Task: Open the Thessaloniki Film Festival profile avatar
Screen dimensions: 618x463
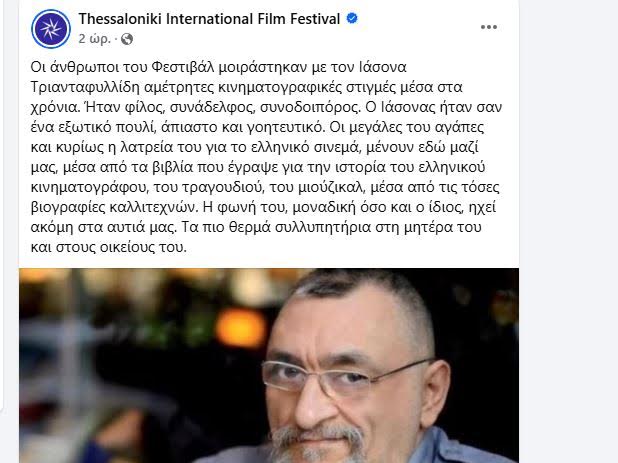Action: click(x=51, y=29)
